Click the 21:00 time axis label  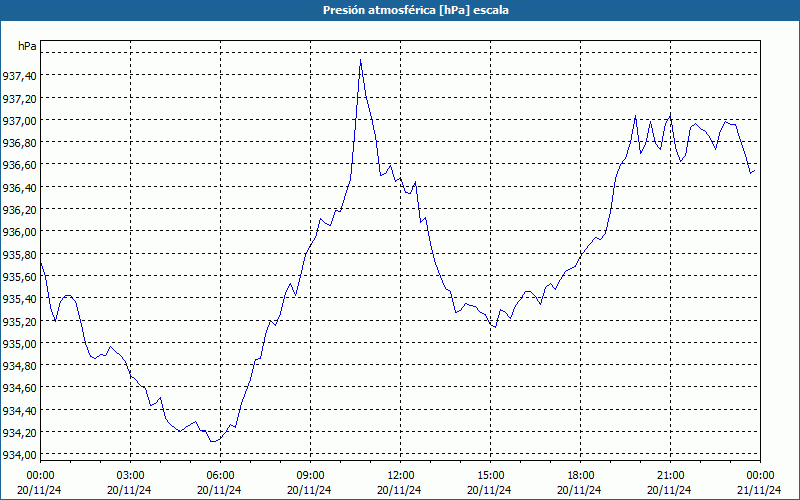(x=670, y=476)
